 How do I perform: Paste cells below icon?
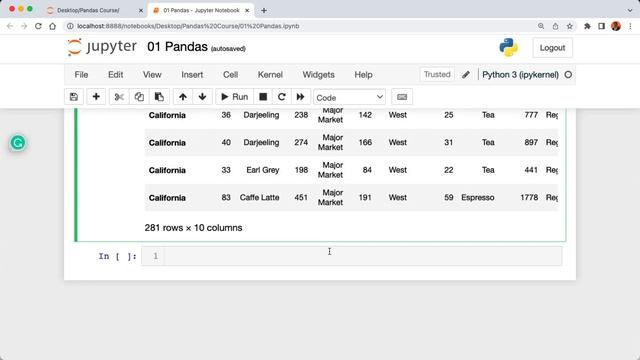(x=159, y=97)
